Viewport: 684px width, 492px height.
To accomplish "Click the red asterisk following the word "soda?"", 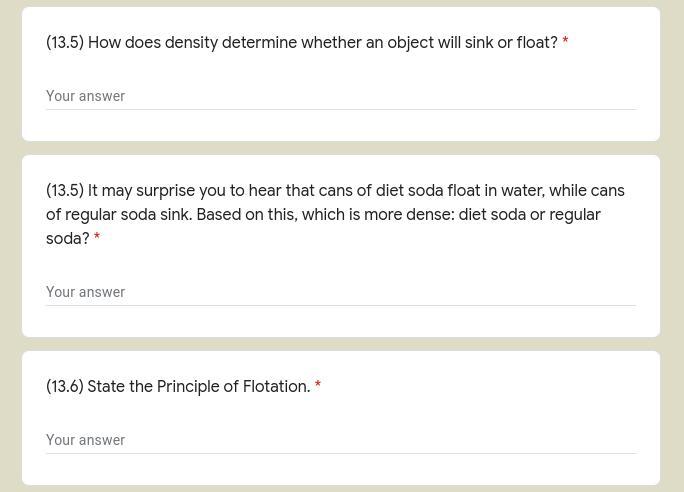I will pos(97,239).
